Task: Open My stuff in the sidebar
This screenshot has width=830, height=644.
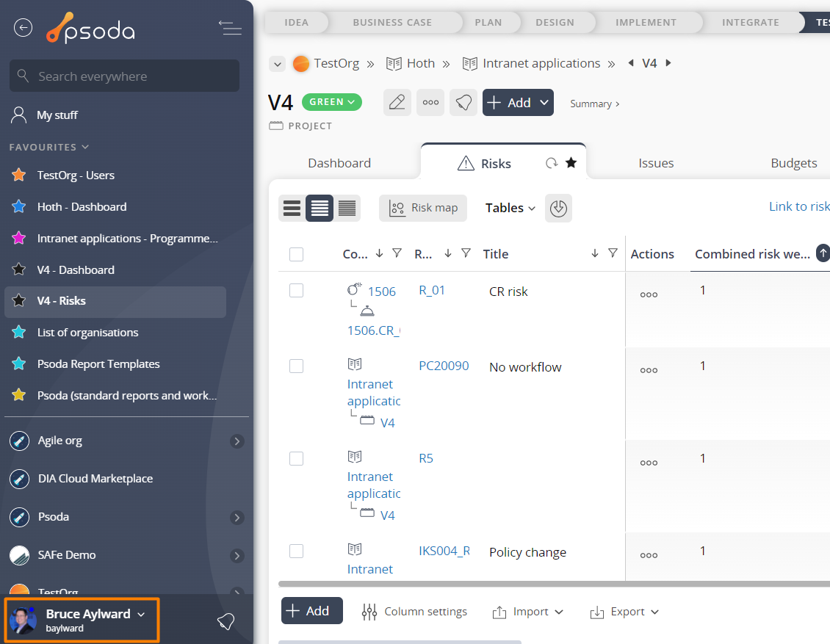Action: (57, 115)
